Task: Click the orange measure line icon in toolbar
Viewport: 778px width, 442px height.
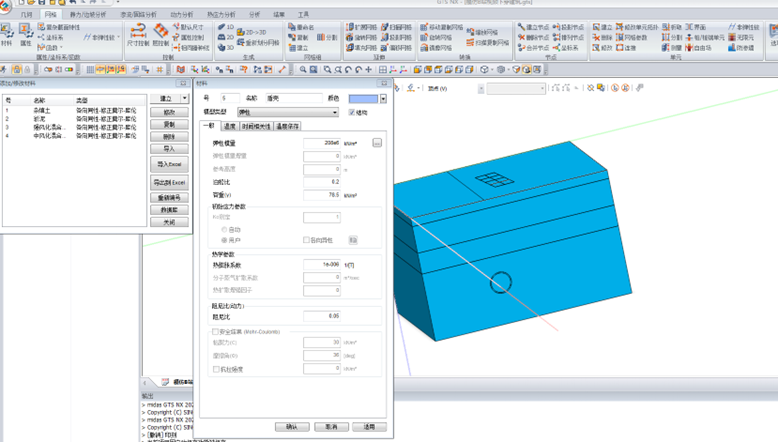Action: tap(282, 70)
